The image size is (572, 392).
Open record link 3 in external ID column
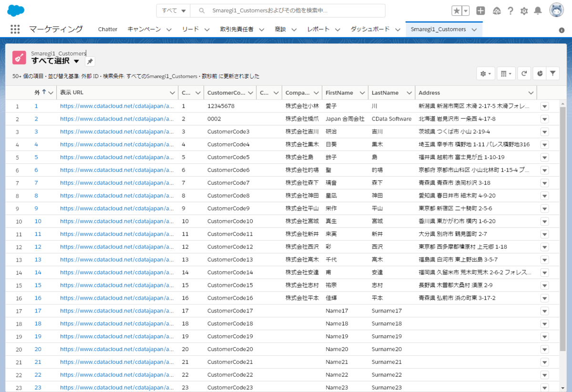36,131
